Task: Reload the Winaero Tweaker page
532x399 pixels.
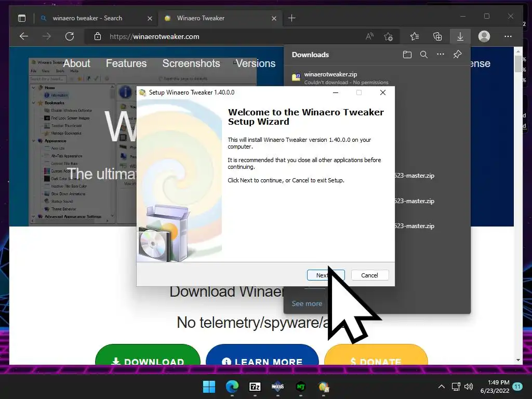Action: point(70,36)
